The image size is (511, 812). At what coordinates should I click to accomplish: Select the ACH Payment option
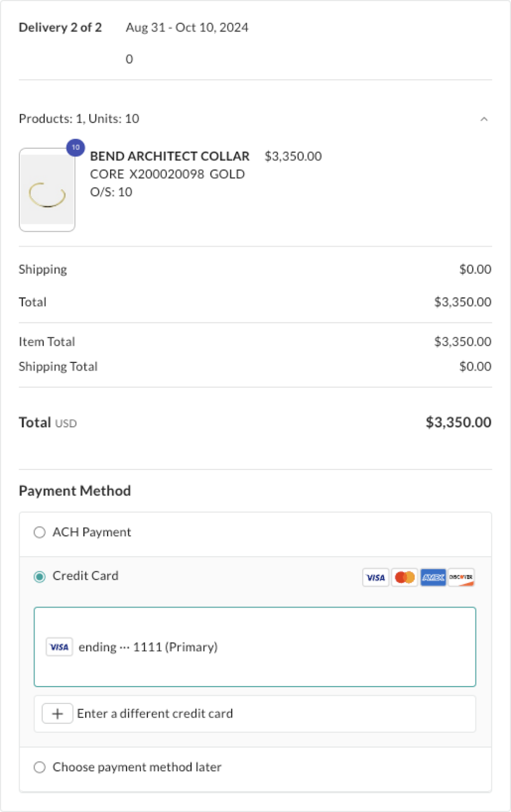click(40, 532)
